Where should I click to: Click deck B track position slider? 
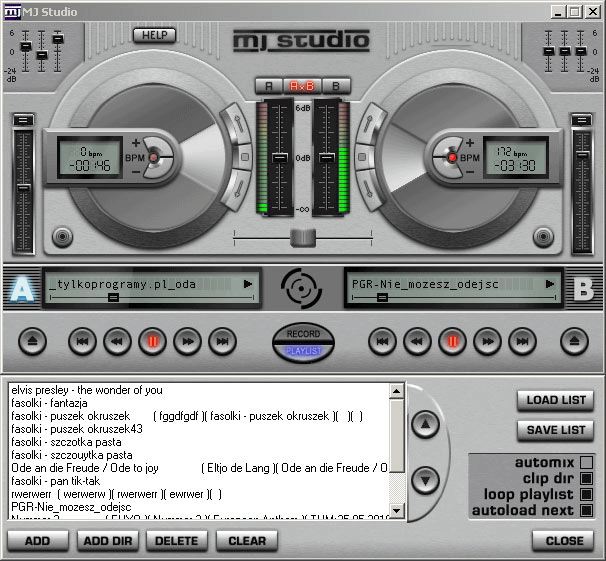pos(382,298)
